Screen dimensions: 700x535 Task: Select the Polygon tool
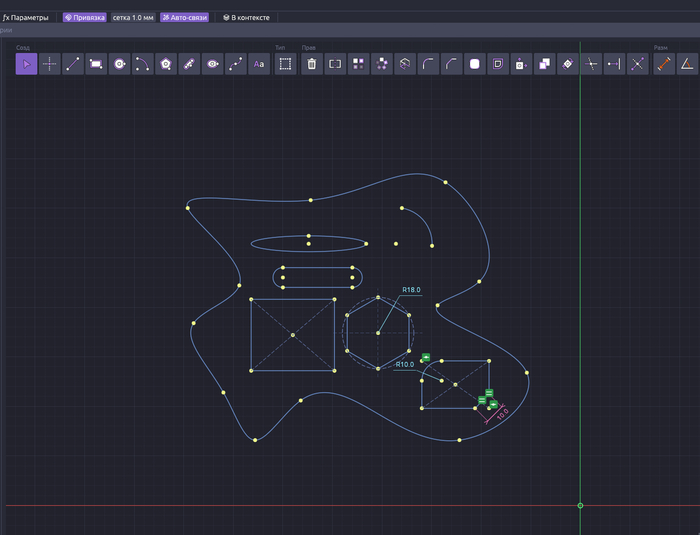coord(166,64)
